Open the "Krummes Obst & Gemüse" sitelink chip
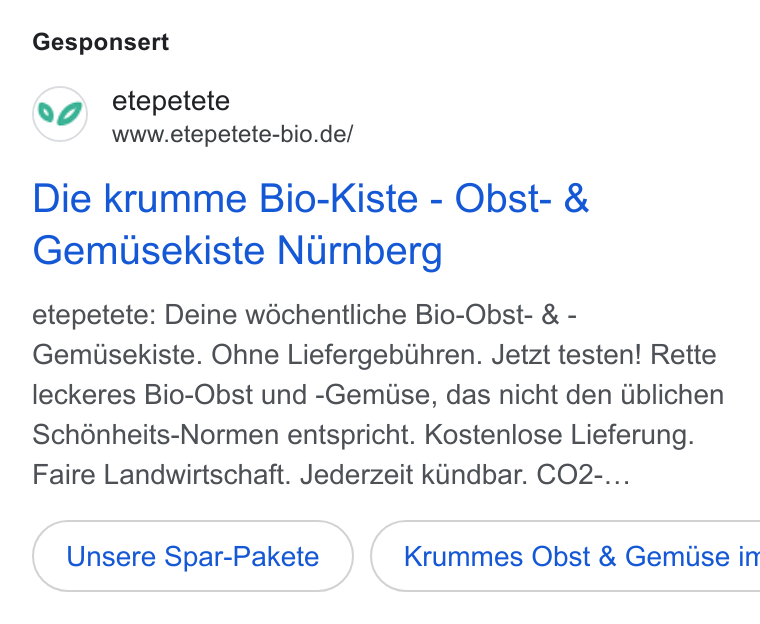 565,556
